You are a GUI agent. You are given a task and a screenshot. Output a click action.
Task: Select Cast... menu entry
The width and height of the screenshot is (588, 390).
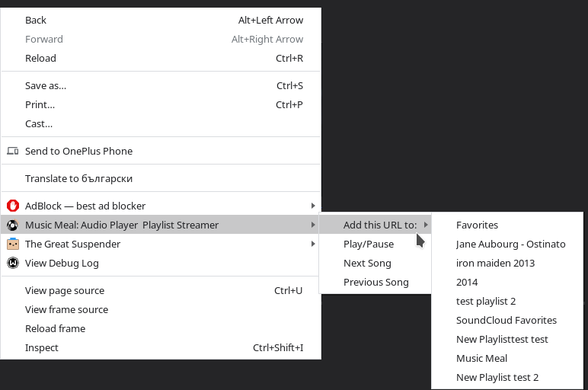click(161, 123)
